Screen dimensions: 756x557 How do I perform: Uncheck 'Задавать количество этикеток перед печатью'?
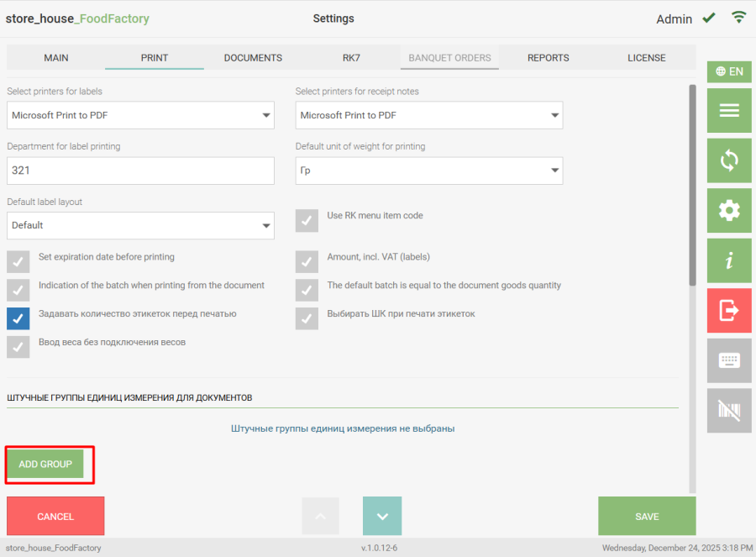[18, 318]
